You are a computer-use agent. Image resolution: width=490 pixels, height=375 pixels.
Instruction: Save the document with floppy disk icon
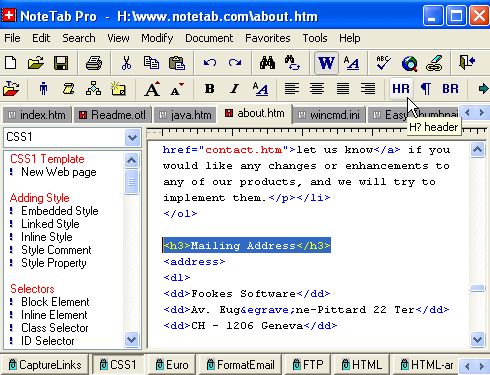[61, 63]
